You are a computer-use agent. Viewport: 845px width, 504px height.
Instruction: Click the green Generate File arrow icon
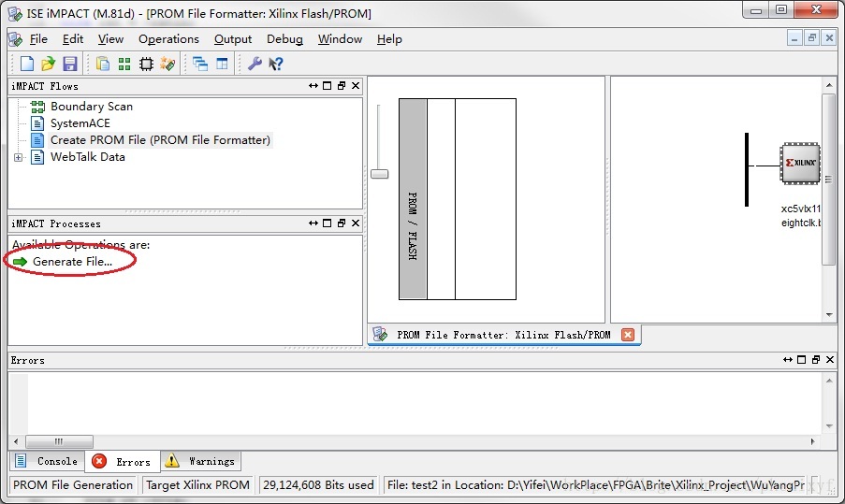[20, 262]
